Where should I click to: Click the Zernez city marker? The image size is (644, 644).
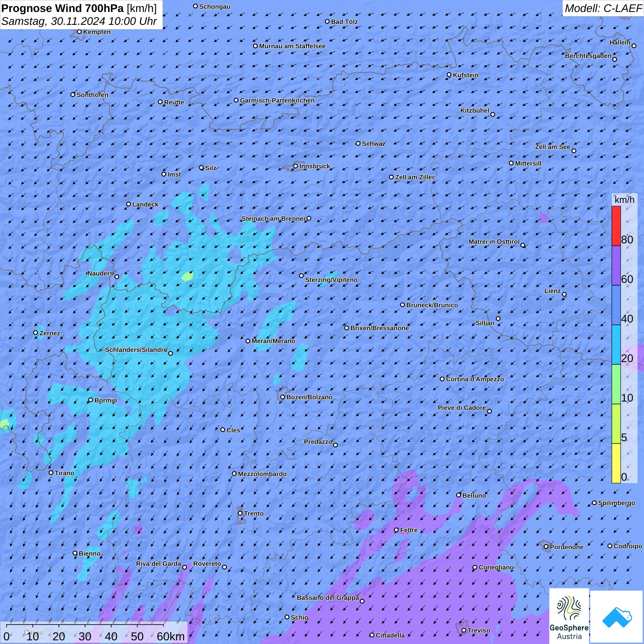click(36, 333)
